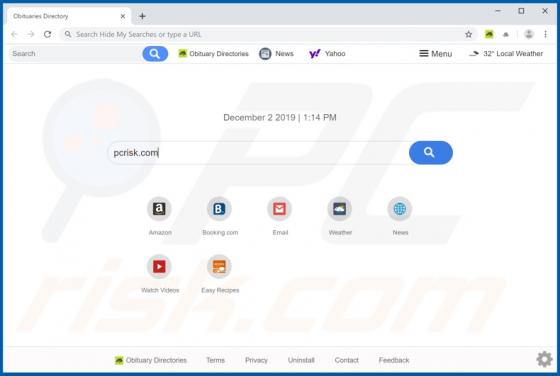Go forward to the next page

click(31, 34)
